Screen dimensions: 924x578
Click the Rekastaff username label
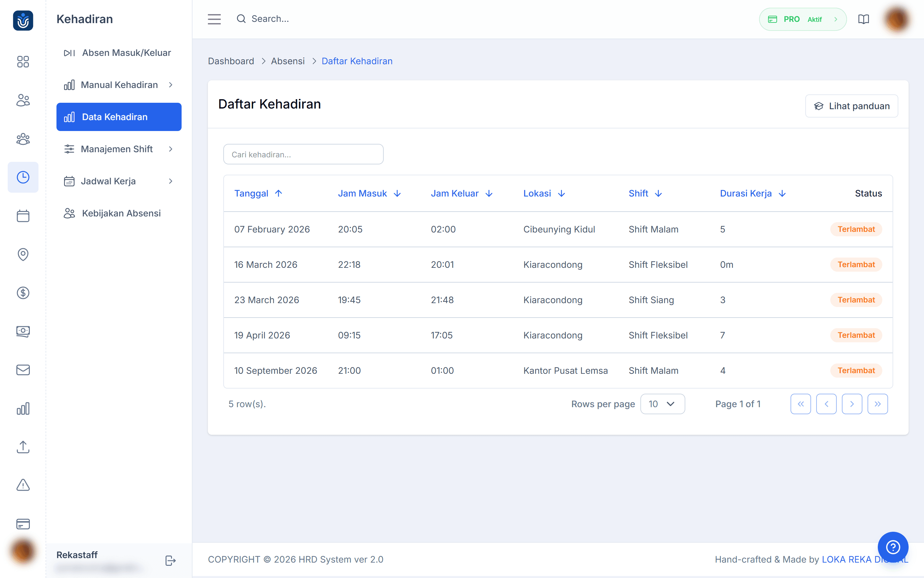tap(77, 555)
